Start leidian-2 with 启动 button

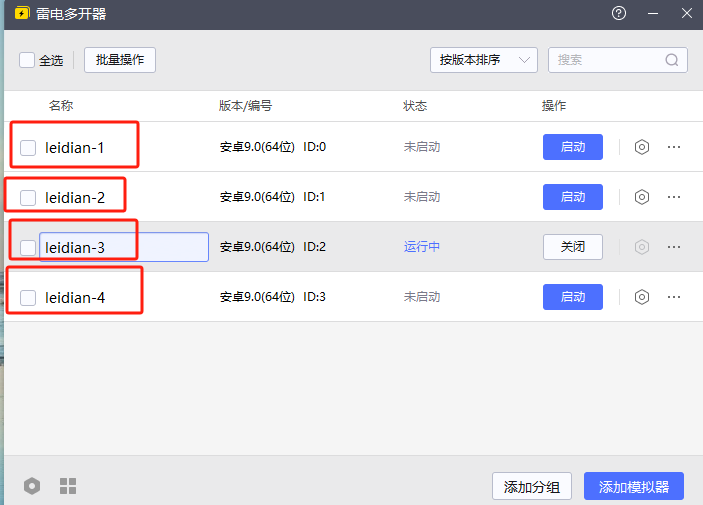tap(573, 197)
